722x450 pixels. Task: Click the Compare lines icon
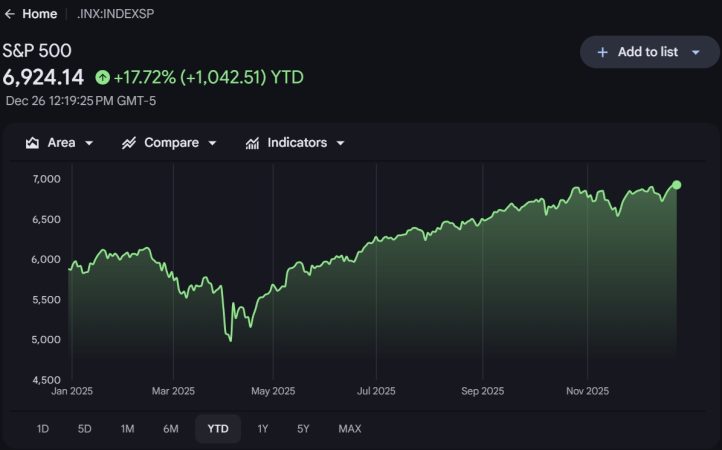click(x=129, y=143)
